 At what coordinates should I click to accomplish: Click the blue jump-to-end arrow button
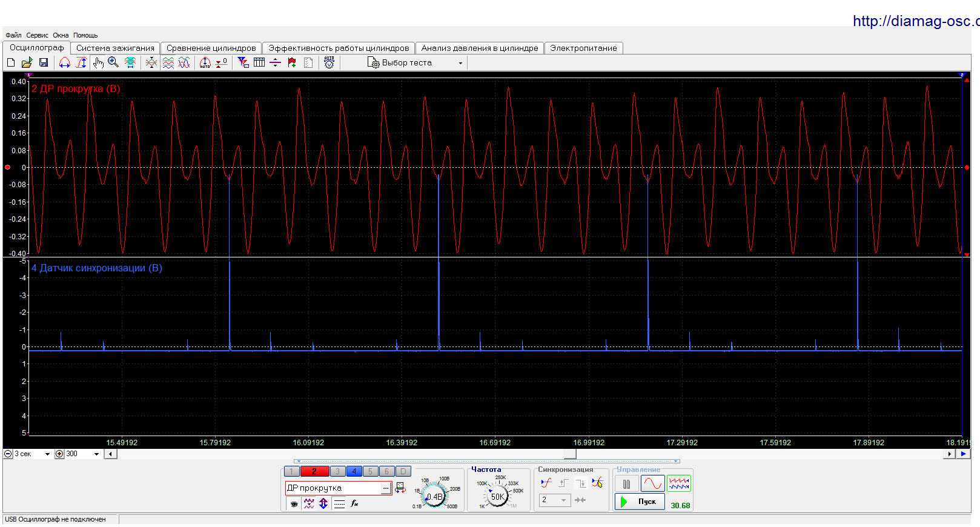click(964, 454)
